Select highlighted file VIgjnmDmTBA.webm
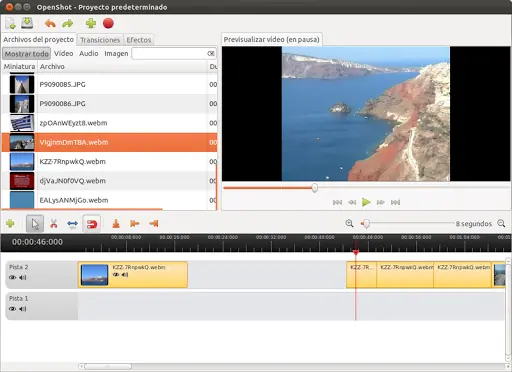 coord(109,142)
